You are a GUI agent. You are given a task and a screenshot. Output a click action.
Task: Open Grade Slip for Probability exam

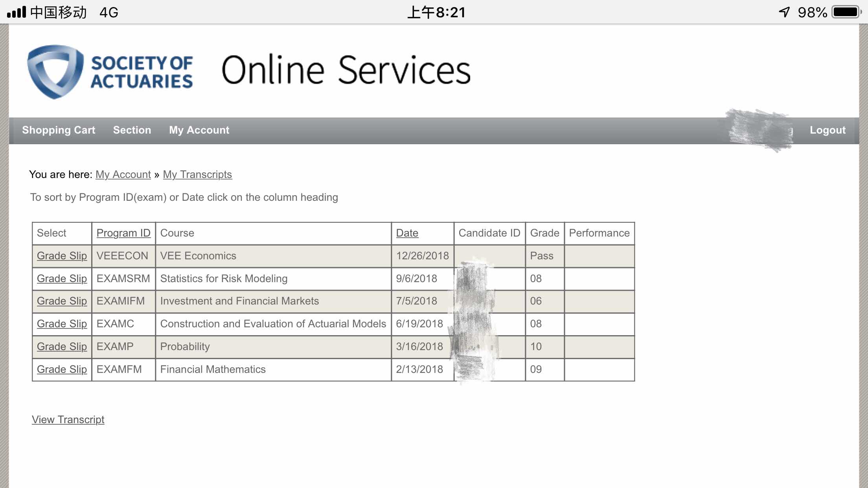(x=62, y=347)
